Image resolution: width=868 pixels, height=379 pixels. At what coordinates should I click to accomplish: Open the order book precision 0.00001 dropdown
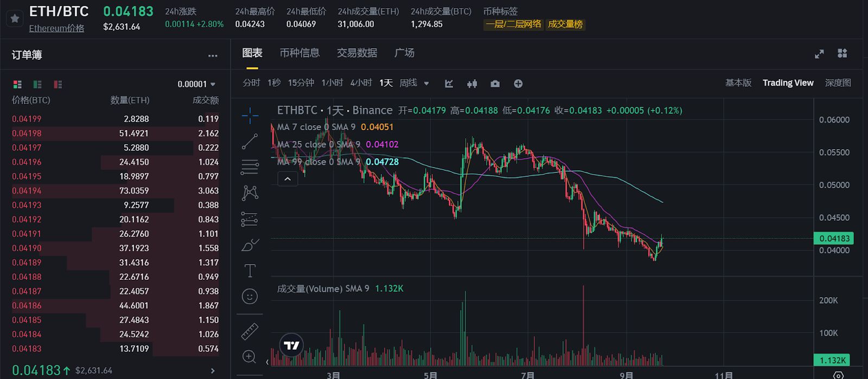click(x=195, y=84)
